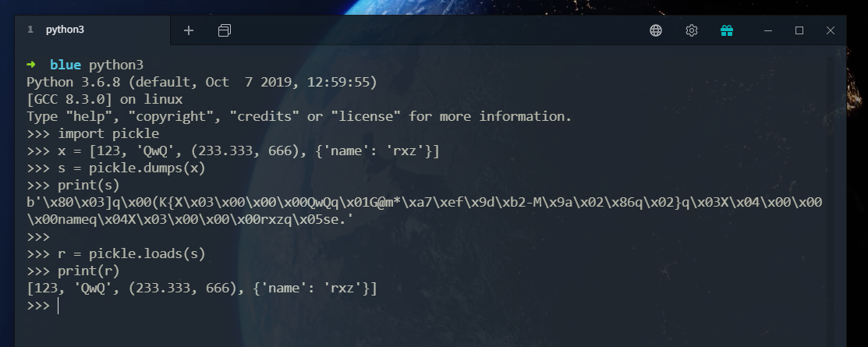The height and width of the screenshot is (347, 868).
Task: Maximize the terminal window
Action: tap(799, 30)
